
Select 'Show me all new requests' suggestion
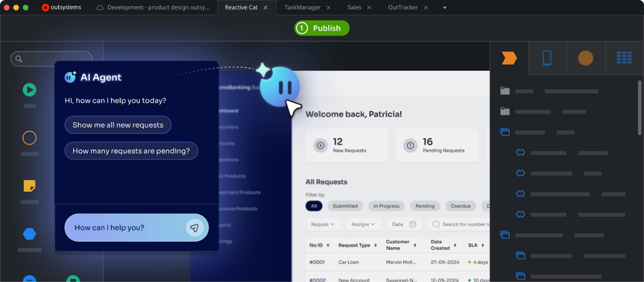click(x=118, y=125)
